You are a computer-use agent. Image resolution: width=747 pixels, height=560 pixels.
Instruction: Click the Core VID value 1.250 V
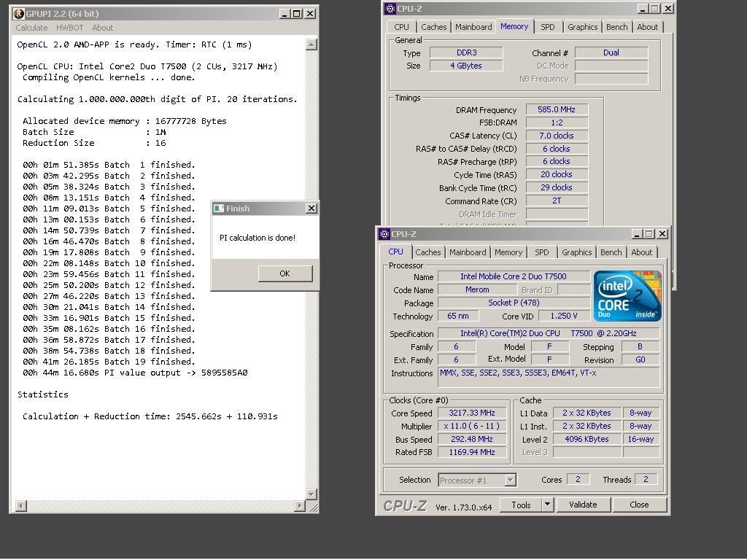(564, 316)
